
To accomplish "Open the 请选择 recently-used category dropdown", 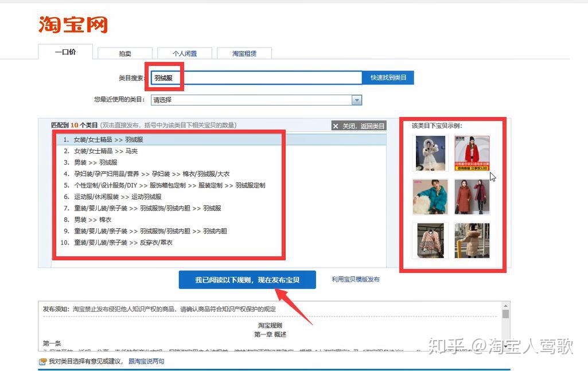I will click(252, 99).
